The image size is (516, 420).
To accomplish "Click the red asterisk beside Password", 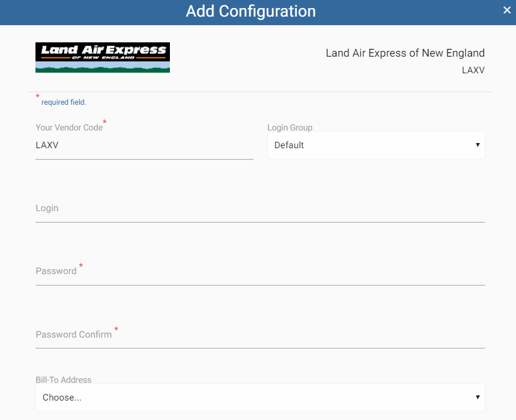I will pyautogui.click(x=81, y=266).
